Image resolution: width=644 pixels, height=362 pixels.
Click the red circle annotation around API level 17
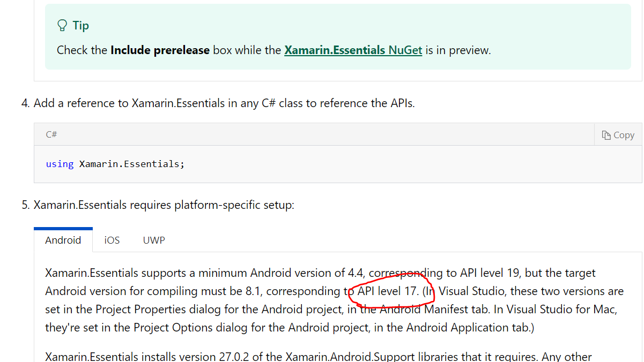[392, 291]
